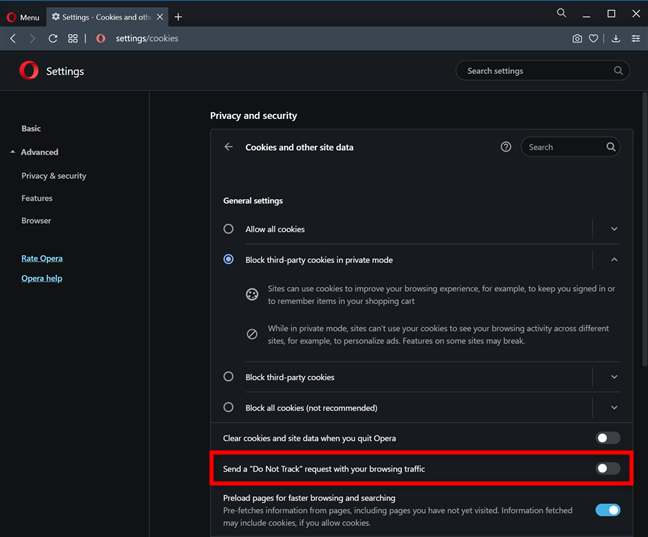Viewport: 648px width, 537px height.
Task: Click the Preload pages for faster browsing label
Action: [x=309, y=498]
